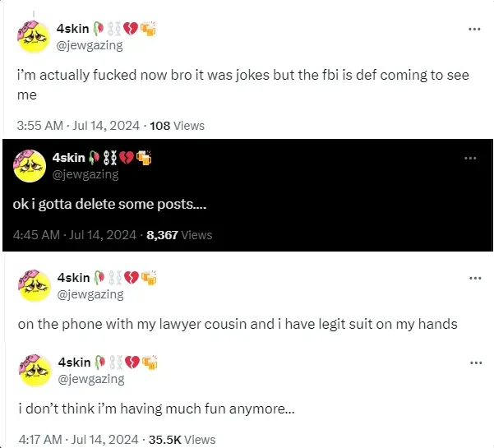494x448 pixels.
Task: Open the 4:45 AM · Jul 14, 2024 timestamp
Action: (x=75, y=234)
